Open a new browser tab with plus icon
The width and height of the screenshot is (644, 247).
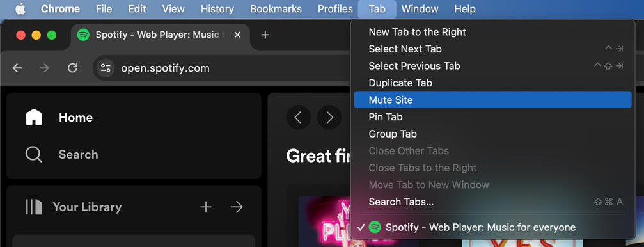click(x=265, y=35)
